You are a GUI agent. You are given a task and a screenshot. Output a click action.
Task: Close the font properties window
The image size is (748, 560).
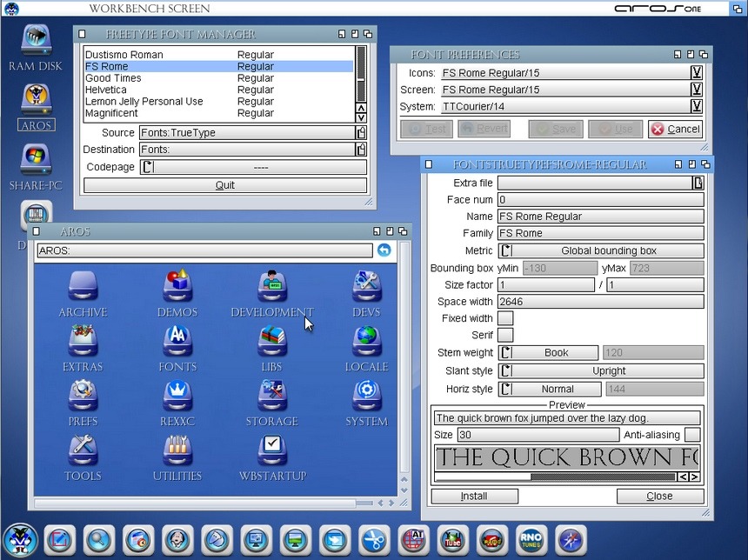[660, 496]
